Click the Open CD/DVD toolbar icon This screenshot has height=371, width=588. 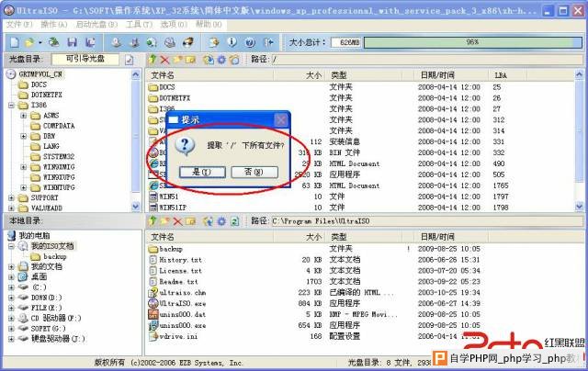(x=53, y=42)
